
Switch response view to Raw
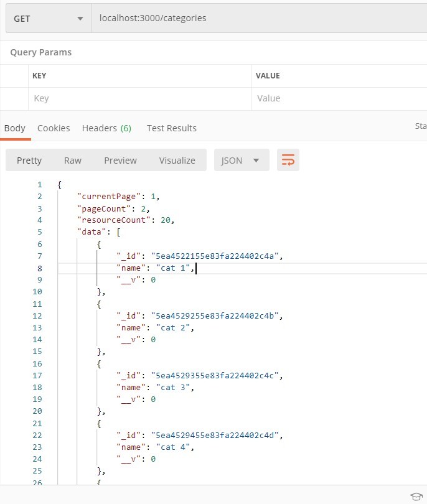tap(72, 160)
